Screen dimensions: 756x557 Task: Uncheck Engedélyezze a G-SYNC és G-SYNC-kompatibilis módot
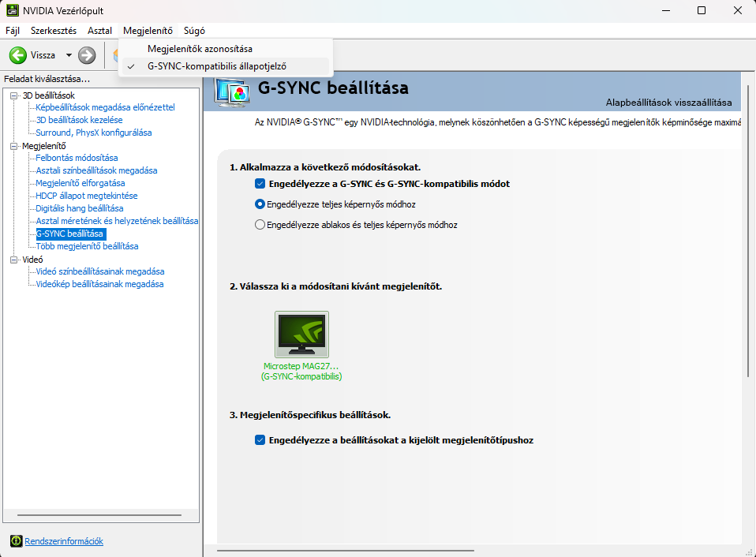coord(260,184)
